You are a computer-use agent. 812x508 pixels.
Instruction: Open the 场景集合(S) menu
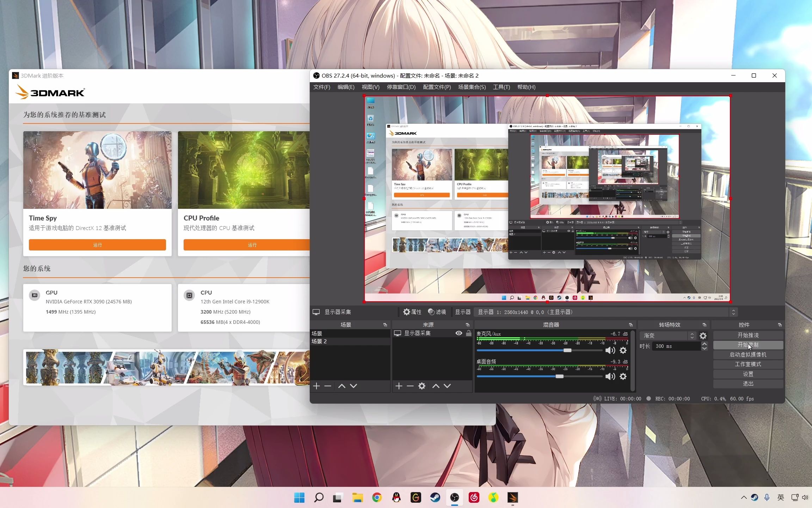pyautogui.click(x=472, y=87)
